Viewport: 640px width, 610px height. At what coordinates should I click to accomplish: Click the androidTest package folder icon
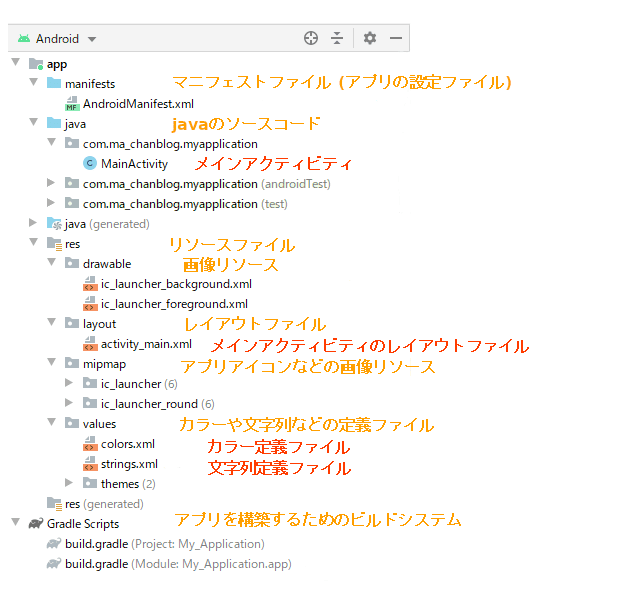(x=72, y=183)
